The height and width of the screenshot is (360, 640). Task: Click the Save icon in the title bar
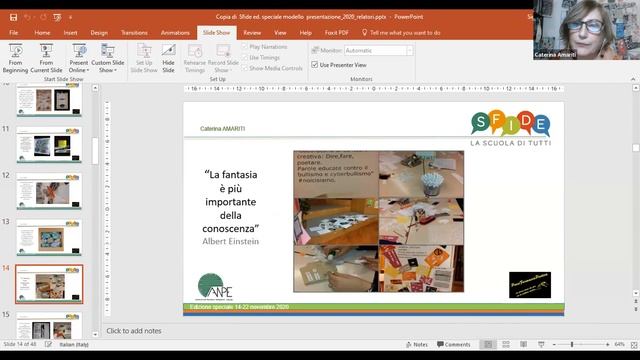click(13, 17)
